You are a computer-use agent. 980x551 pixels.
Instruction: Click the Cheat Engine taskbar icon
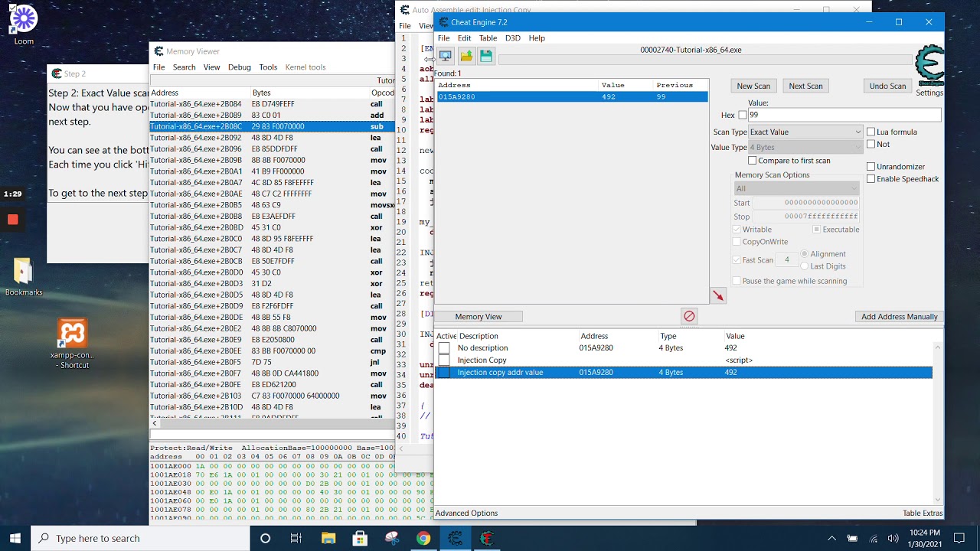(455, 538)
